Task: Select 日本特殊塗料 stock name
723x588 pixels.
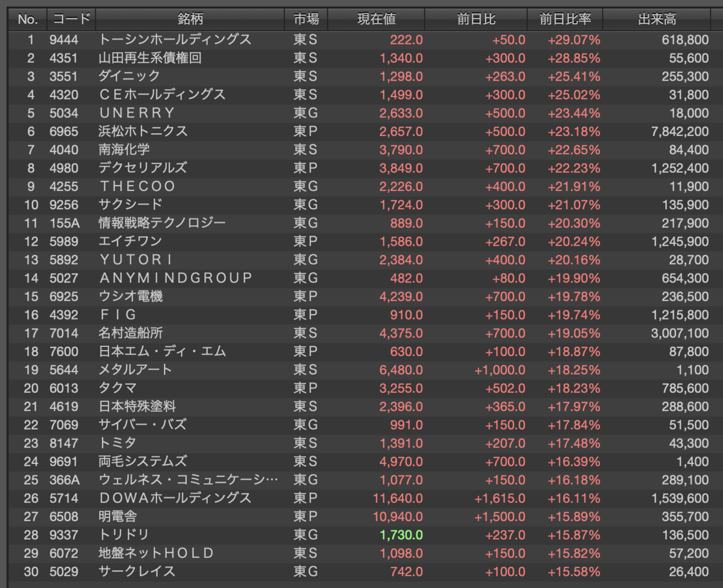Action: [x=137, y=407]
